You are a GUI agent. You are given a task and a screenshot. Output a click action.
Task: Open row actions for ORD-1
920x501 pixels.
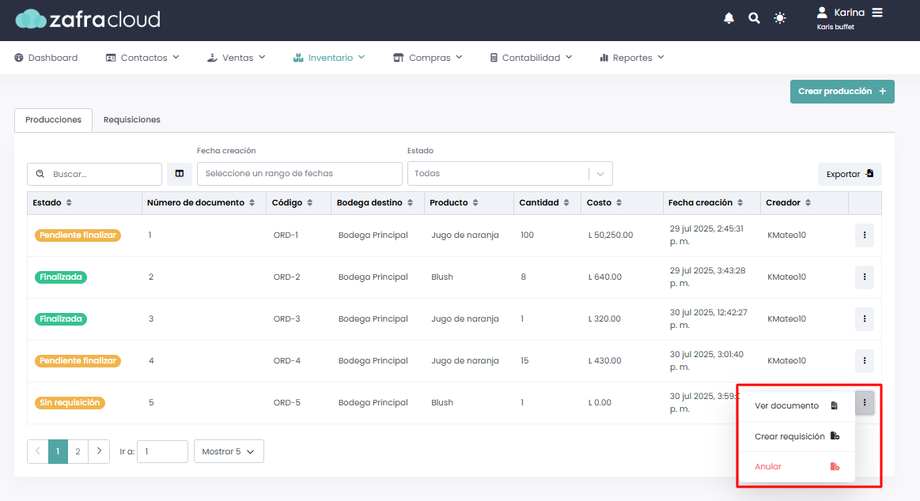point(864,236)
